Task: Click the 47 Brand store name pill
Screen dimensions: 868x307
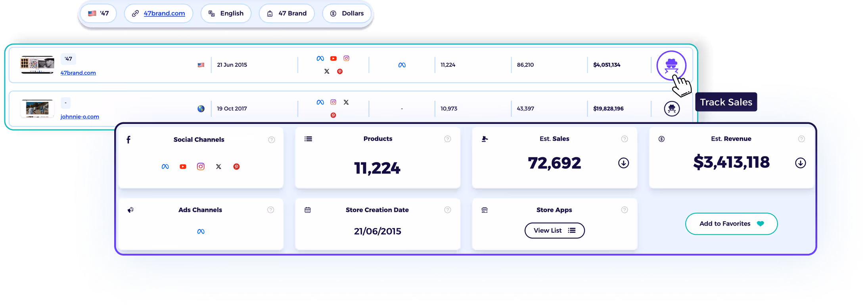Action: pyautogui.click(x=287, y=14)
